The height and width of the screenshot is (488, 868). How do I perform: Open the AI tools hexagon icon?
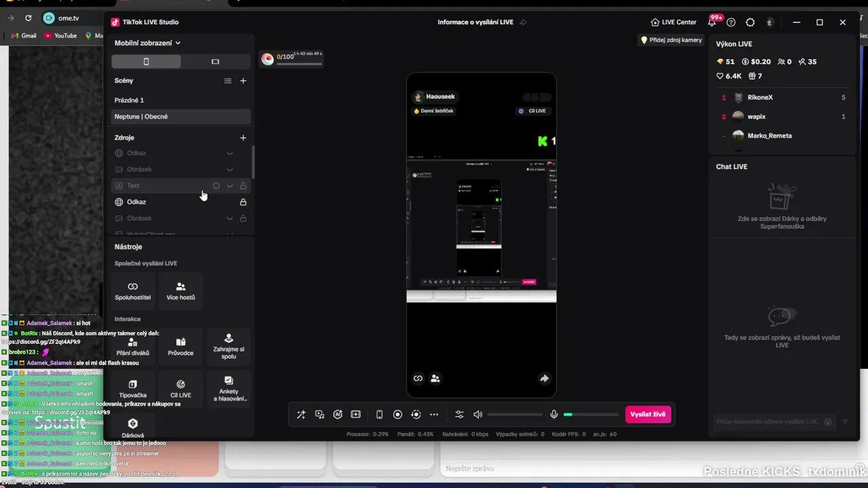tap(338, 415)
